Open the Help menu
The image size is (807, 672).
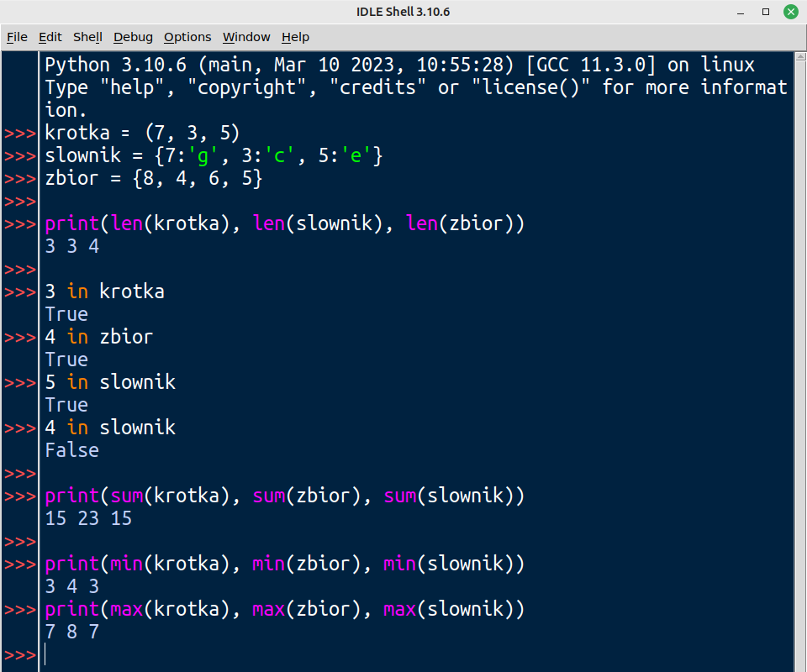tap(295, 37)
